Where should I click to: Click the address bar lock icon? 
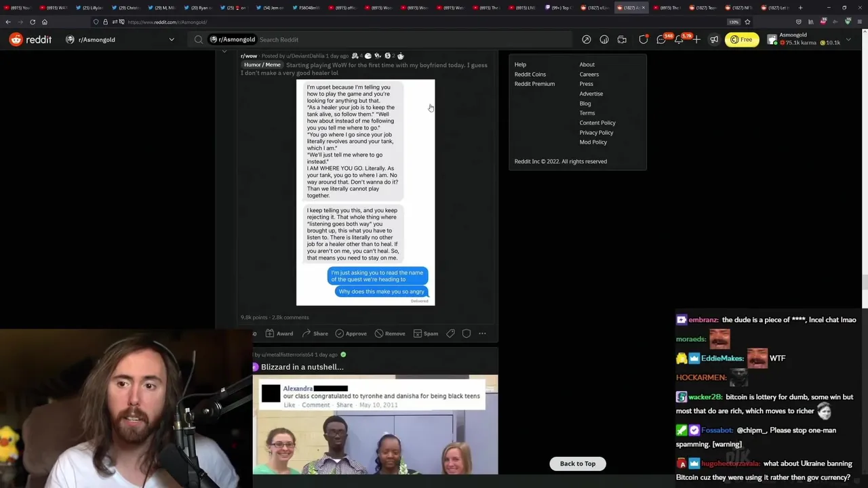point(105,22)
